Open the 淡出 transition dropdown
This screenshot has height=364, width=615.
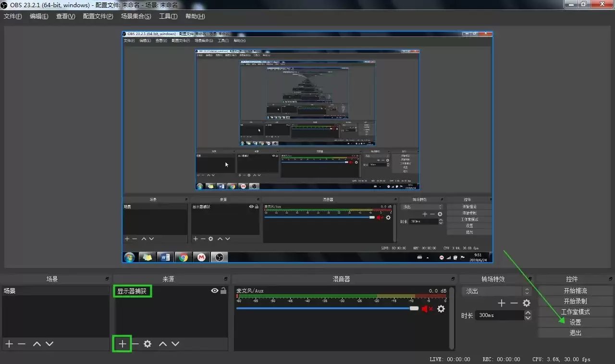(496, 291)
